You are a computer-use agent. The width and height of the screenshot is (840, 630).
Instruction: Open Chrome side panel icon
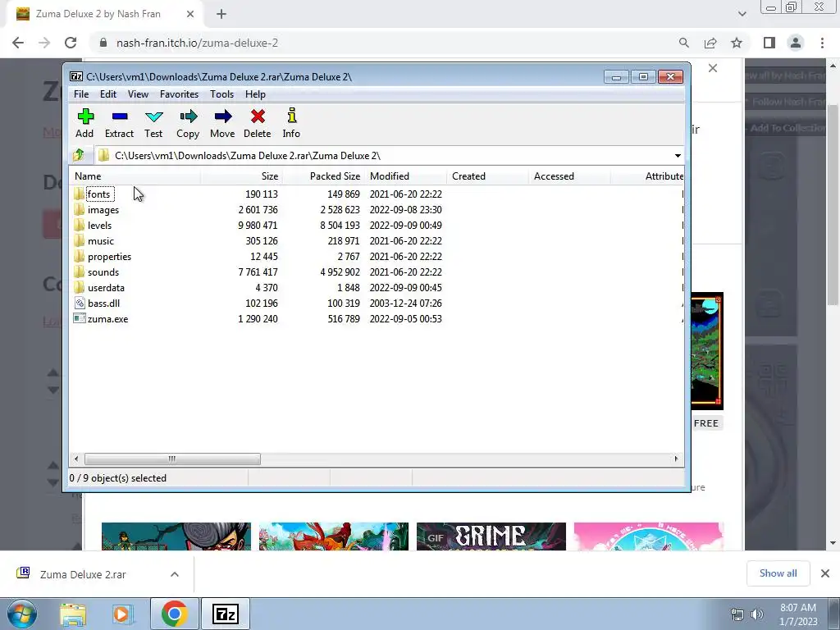click(769, 43)
